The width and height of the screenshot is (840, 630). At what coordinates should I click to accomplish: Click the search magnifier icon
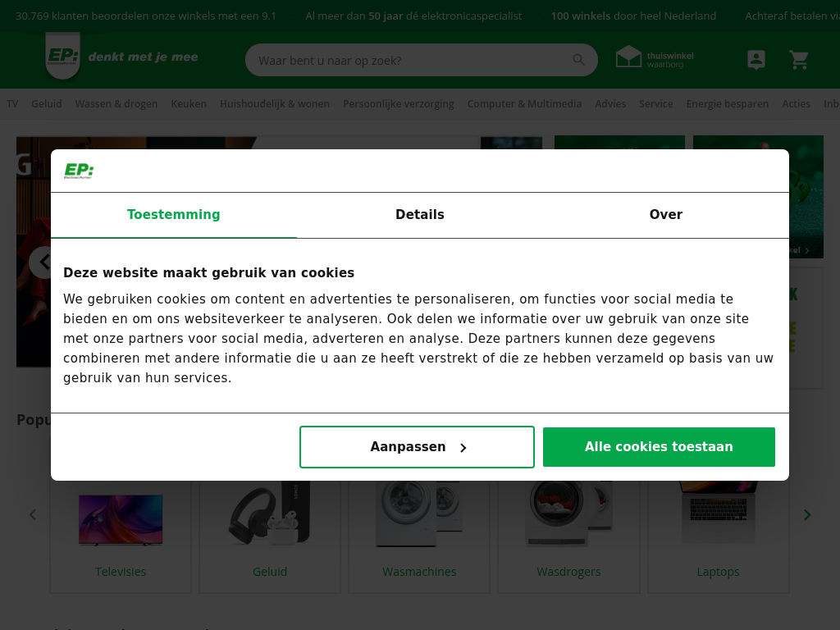click(x=579, y=60)
